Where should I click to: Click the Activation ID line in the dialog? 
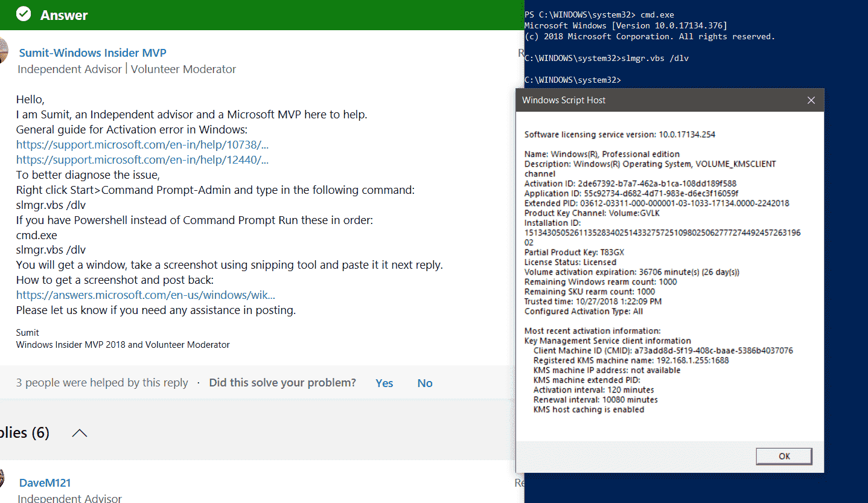(630, 184)
